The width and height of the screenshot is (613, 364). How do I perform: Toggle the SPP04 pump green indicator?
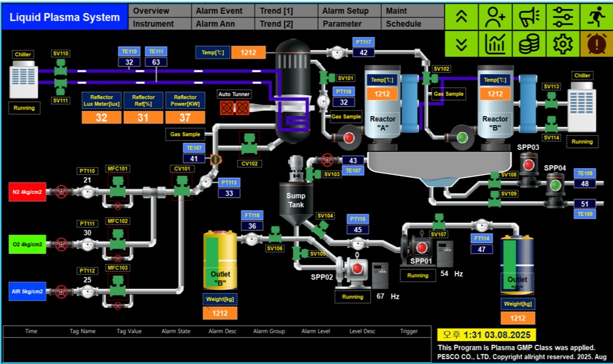(556, 185)
